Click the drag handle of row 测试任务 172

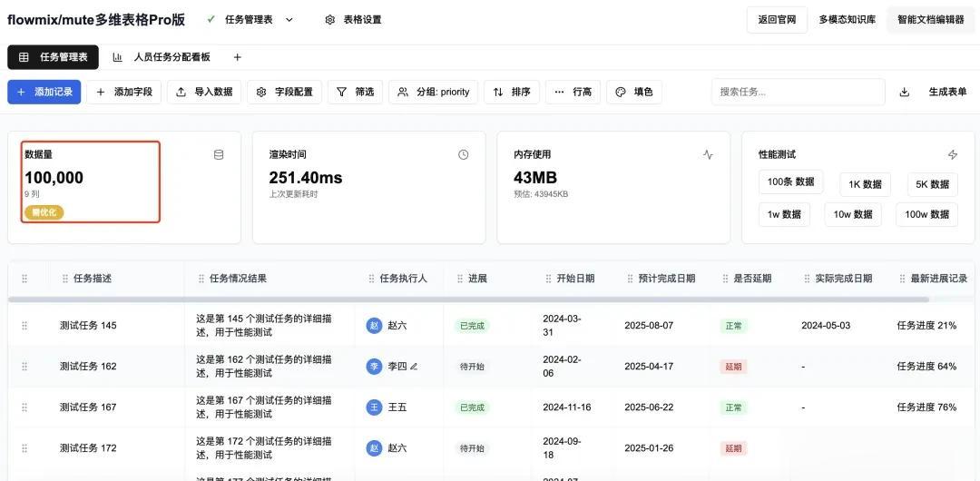point(25,448)
